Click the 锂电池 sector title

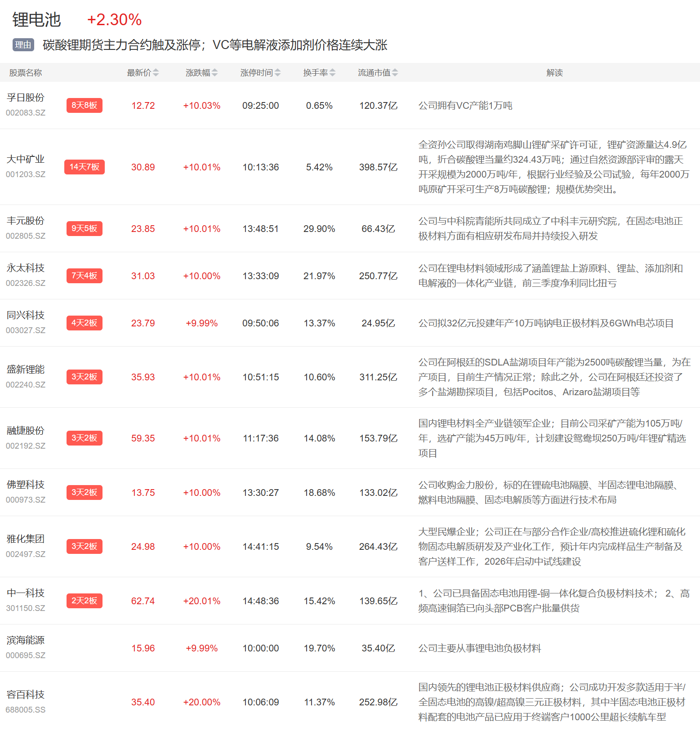pyautogui.click(x=36, y=20)
